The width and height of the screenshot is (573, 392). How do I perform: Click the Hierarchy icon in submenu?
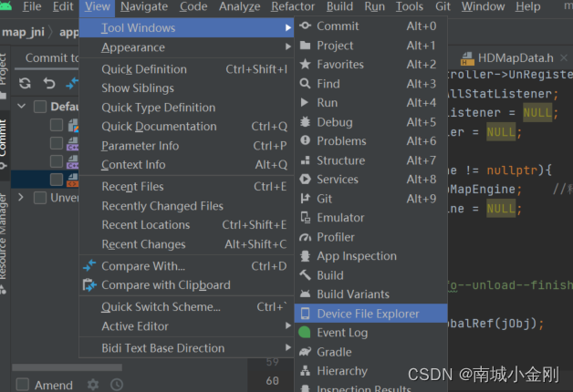pos(305,371)
